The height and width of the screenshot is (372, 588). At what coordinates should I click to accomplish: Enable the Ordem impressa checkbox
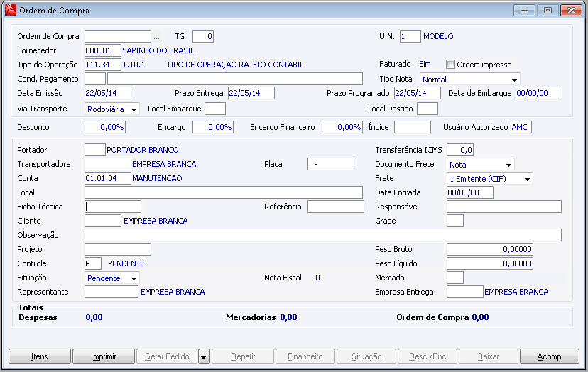[x=450, y=65]
